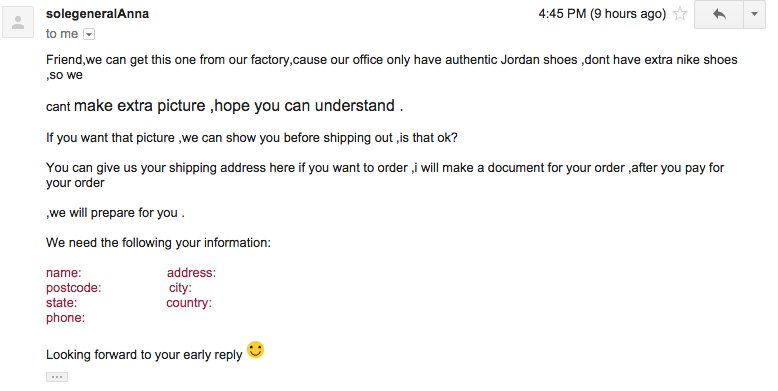Show details arrow next to "to me"
Image resolution: width=778 pixels, height=391 pixels.
89,34
